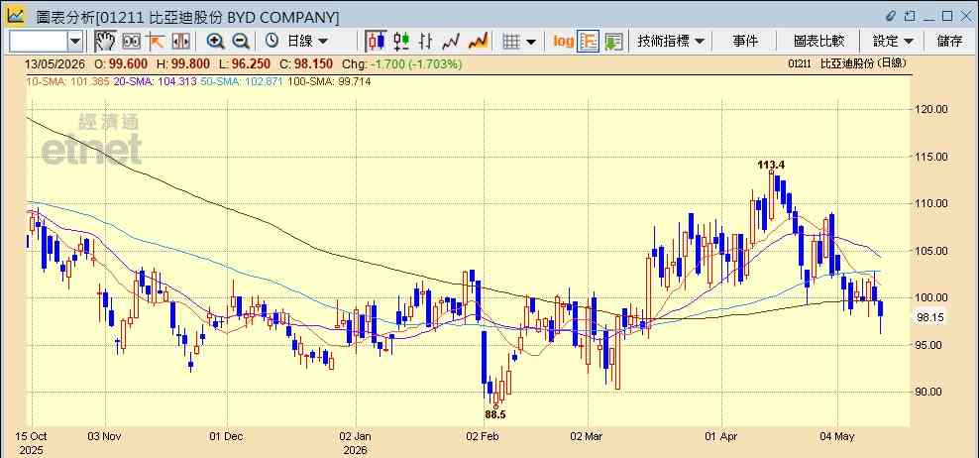Switch to OHLC bar chart type
Viewport: 980px width, 458px height.
(426, 42)
